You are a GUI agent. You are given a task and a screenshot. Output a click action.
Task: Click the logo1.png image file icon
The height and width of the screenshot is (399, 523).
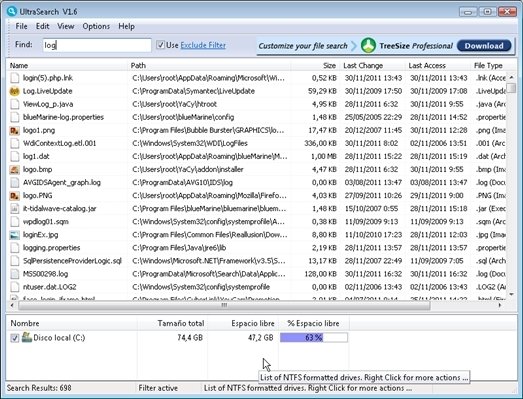[14, 130]
